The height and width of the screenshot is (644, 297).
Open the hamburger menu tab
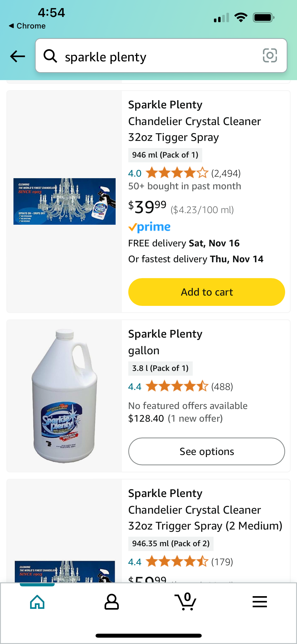tap(260, 602)
